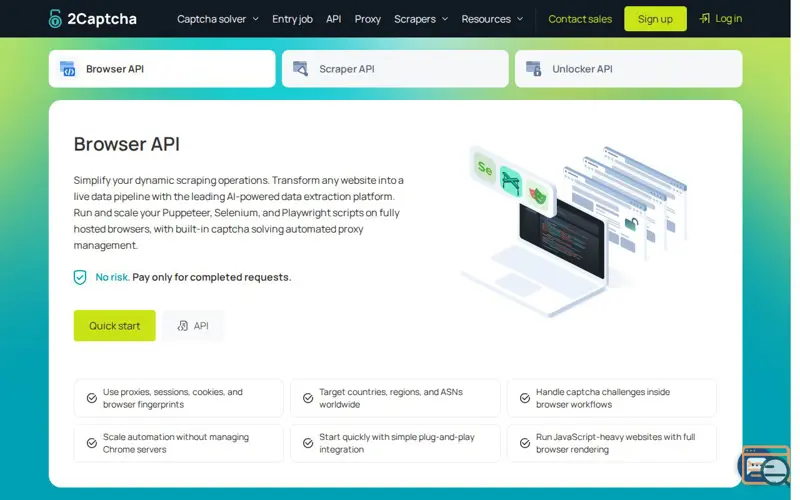Click the Unlocker API lock icon
800x500 pixels.
pyautogui.click(x=534, y=69)
